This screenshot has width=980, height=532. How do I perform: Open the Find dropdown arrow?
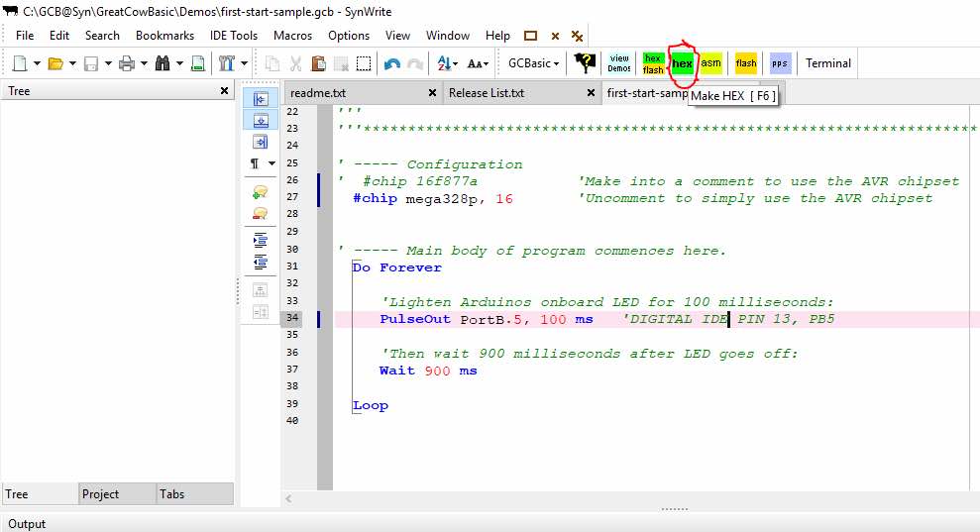179,63
